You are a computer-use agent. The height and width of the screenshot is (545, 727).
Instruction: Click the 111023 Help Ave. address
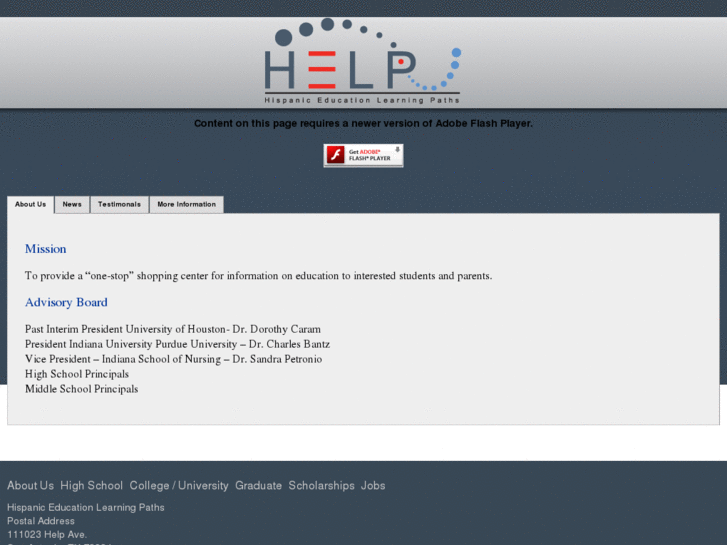tap(47, 534)
